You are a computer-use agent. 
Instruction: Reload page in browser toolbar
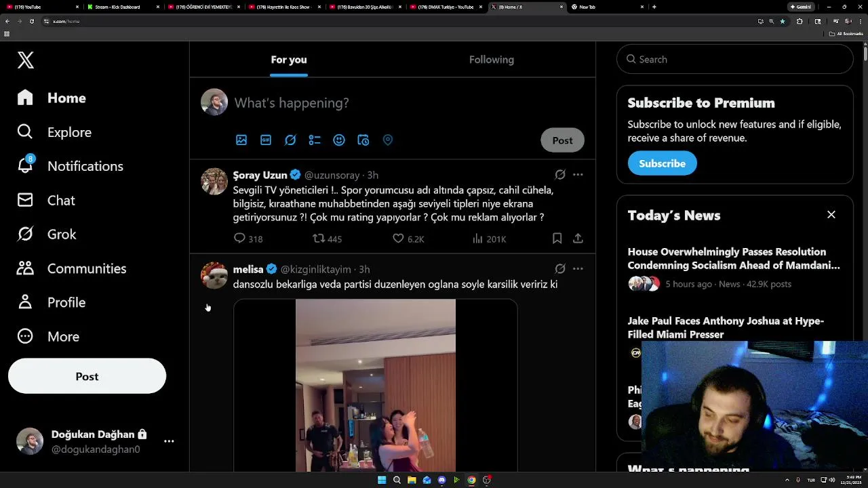pyautogui.click(x=31, y=21)
